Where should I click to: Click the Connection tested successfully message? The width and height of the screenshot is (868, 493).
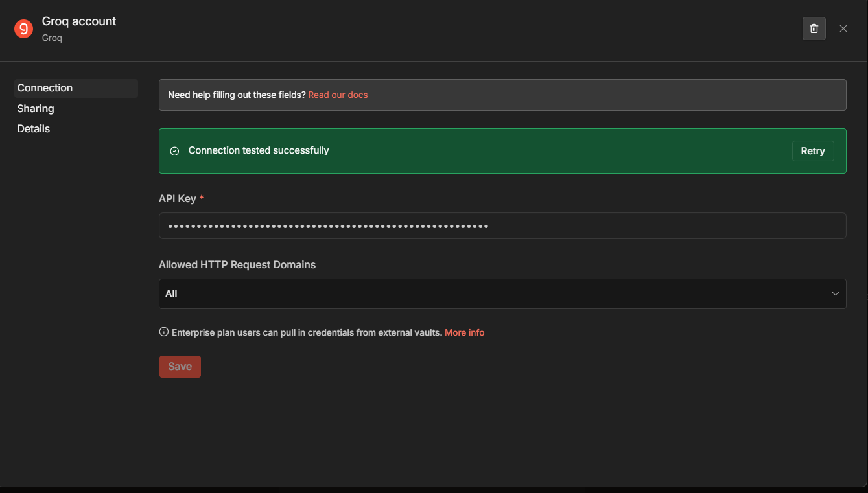pyautogui.click(x=259, y=150)
